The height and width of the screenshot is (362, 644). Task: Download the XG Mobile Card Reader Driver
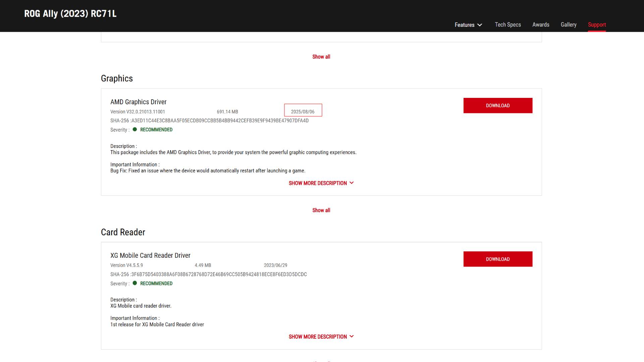click(498, 259)
